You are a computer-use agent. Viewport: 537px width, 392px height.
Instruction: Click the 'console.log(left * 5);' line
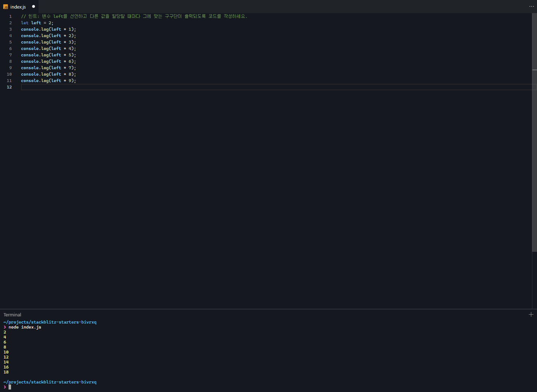49,55
